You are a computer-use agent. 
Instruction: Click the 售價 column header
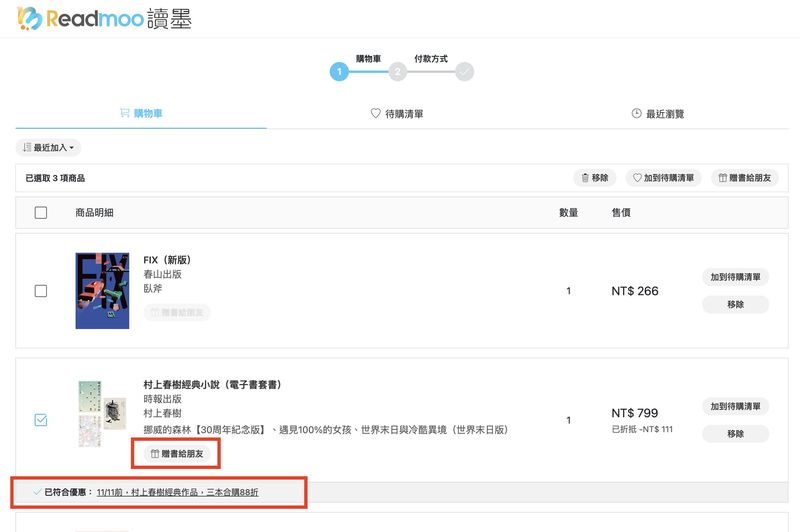[621, 212]
